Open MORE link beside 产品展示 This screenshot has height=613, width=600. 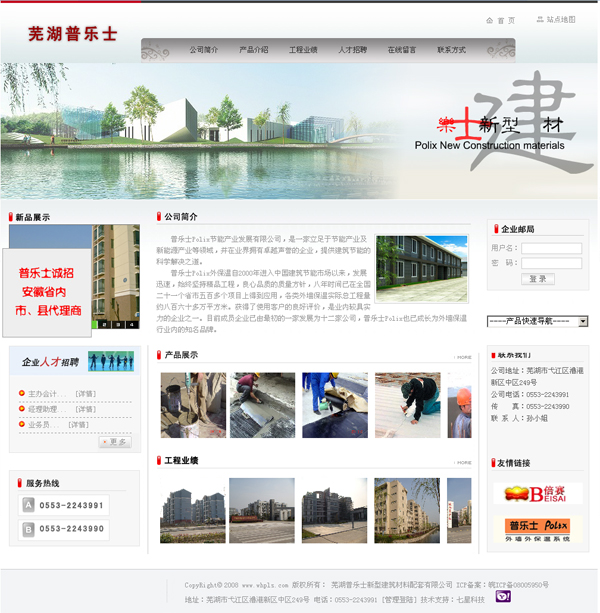463,357
